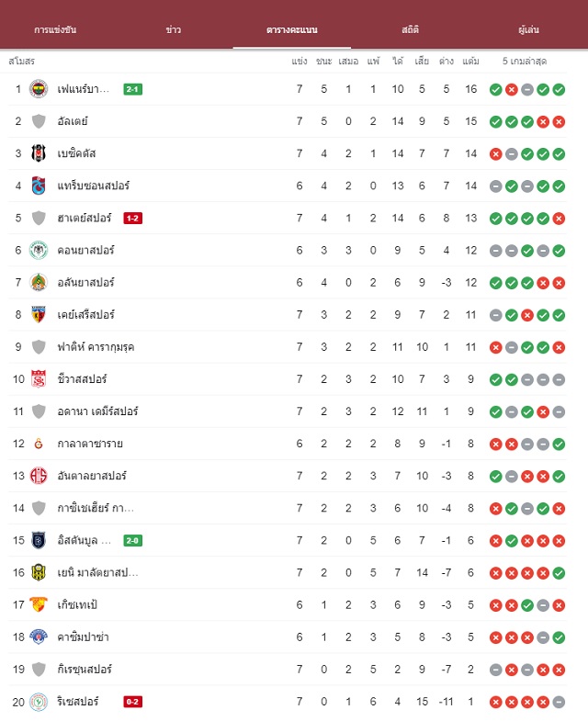This screenshot has height=721, width=588.
Task: Click the 2-1 live score badge
Action: click(x=133, y=89)
